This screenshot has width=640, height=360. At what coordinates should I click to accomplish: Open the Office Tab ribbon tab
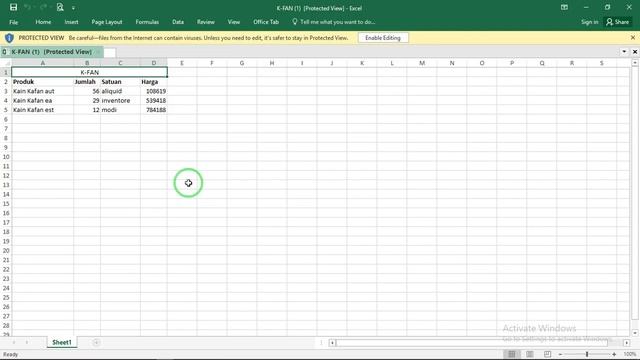pyautogui.click(x=266, y=22)
